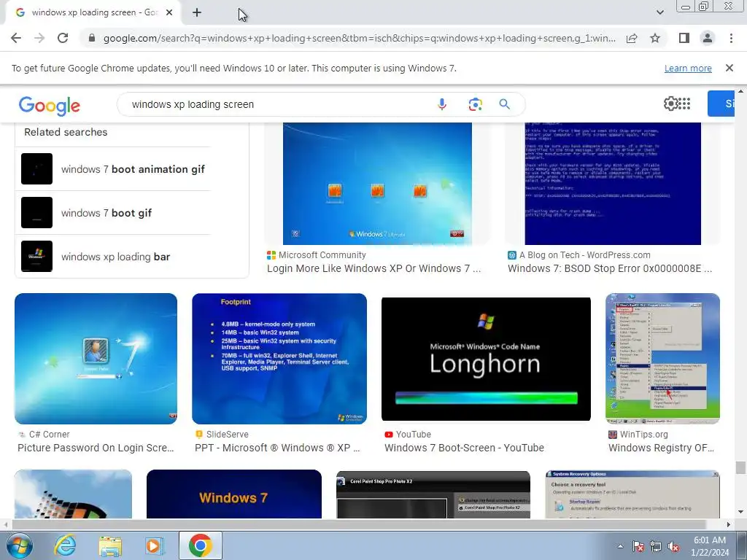Screen dimensions: 747x560
Task: Open the blue screen BSOD thumbnail
Action: pyautogui.click(x=613, y=184)
